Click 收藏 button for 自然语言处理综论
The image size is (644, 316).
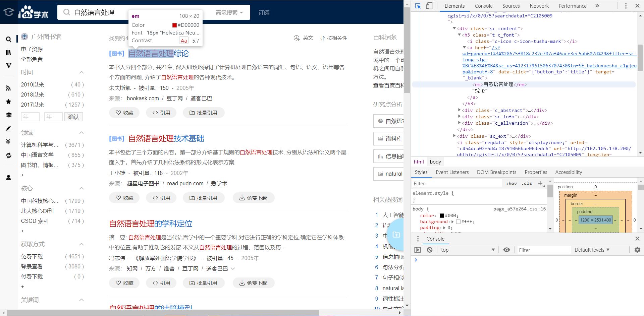tap(124, 113)
